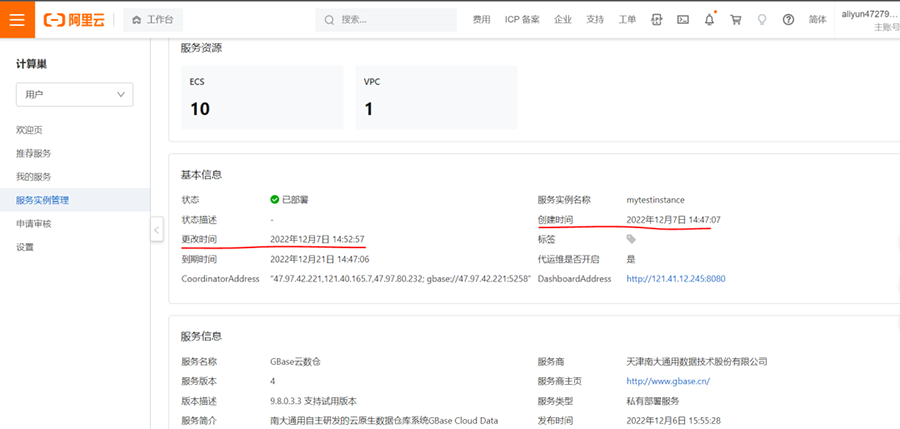Image resolution: width=900 pixels, height=429 pixels.
Task: Click update time 2022年12月7日 14:52:57
Action: click(317, 239)
